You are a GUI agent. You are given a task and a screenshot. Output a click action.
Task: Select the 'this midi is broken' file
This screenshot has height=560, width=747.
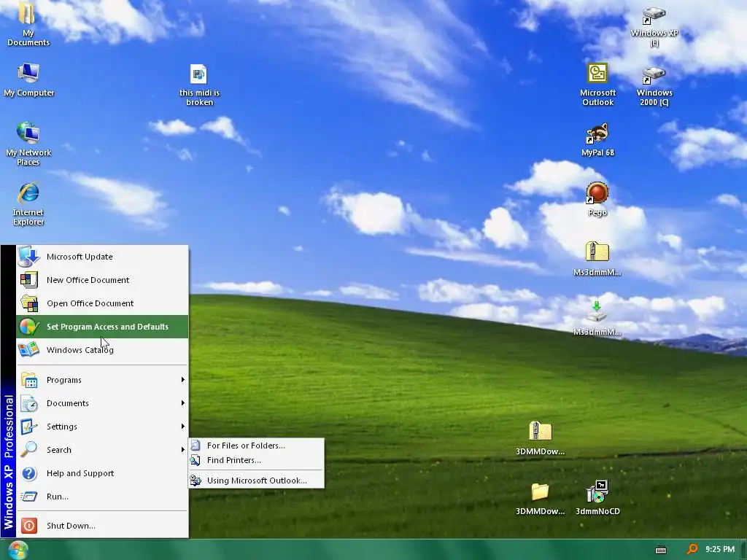(x=199, y=85)
